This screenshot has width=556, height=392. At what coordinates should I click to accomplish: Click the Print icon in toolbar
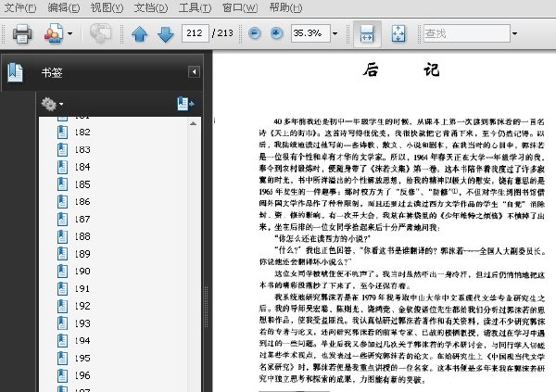coord(22,34)
